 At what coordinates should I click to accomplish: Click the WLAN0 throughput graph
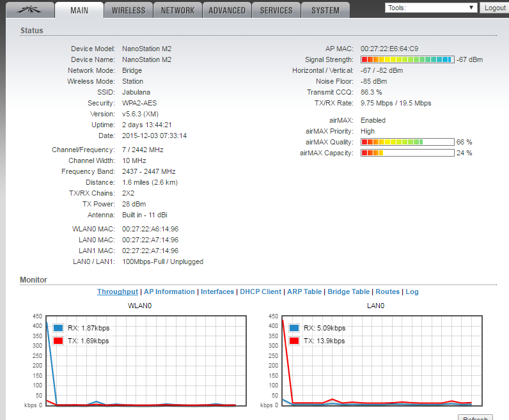click(x=146, y=361)
